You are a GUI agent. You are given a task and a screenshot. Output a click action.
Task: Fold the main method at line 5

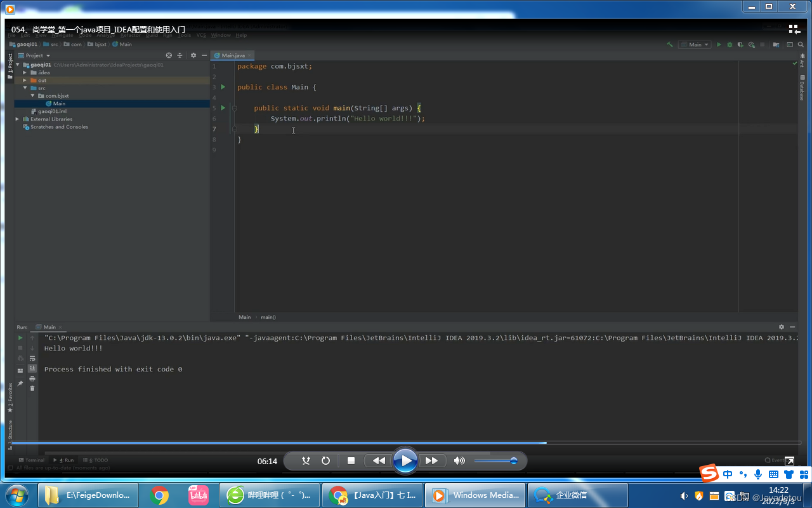tap(234, 108)
